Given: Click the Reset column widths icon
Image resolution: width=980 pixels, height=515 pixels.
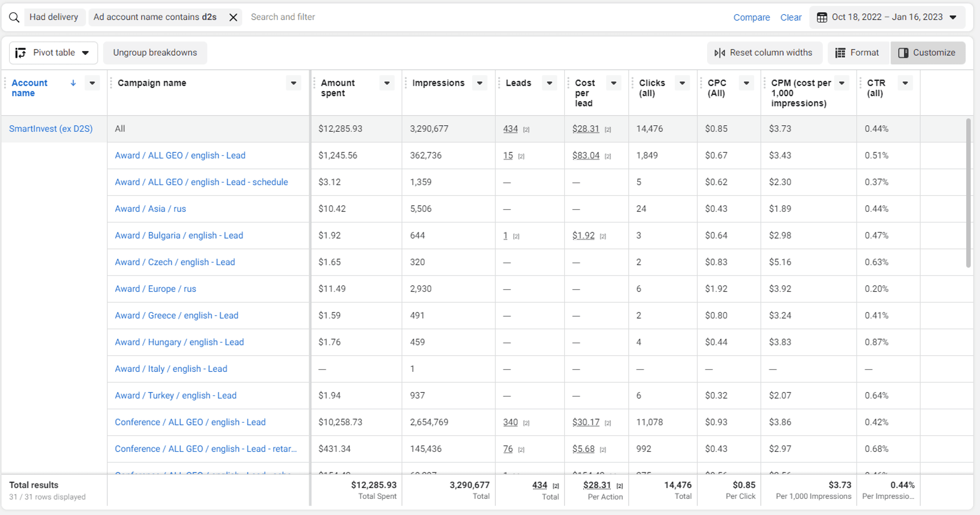Looking at the screenshot, I should pos(720,52).
